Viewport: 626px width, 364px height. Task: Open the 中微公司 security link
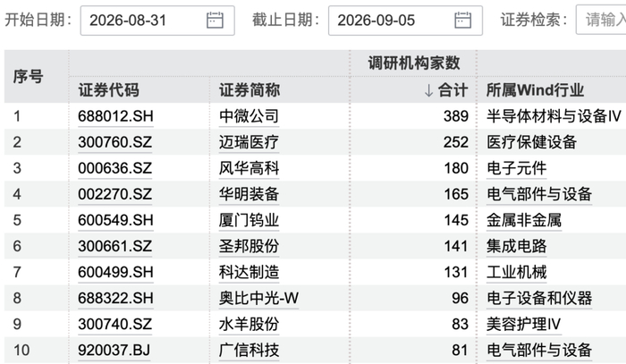click(249, 116)
